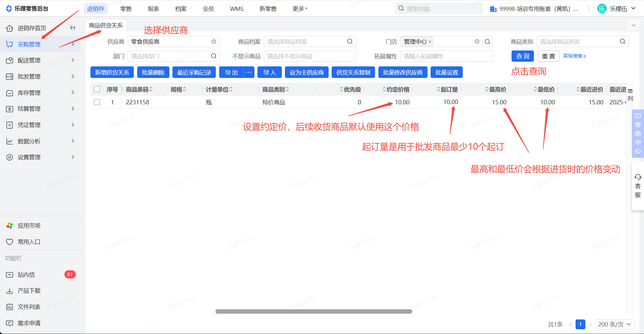The image size is (644, 334).
Task: Click the 采购管理 cart icon
Action: pyautogui.click(x=10, y=44)
